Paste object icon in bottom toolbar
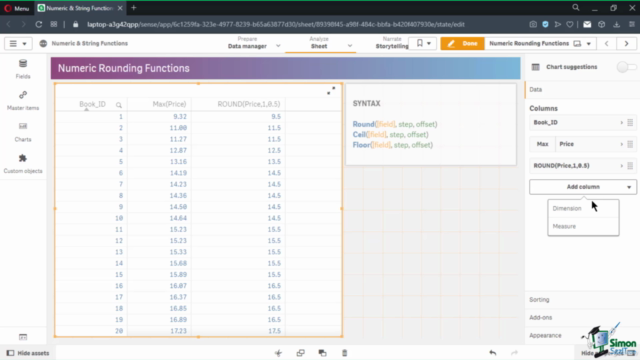The image size is (640, 360). pos(322,353)
